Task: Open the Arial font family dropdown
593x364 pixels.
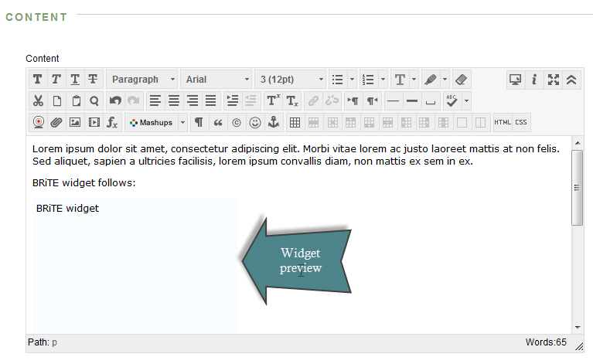Action: click(216, 80)
